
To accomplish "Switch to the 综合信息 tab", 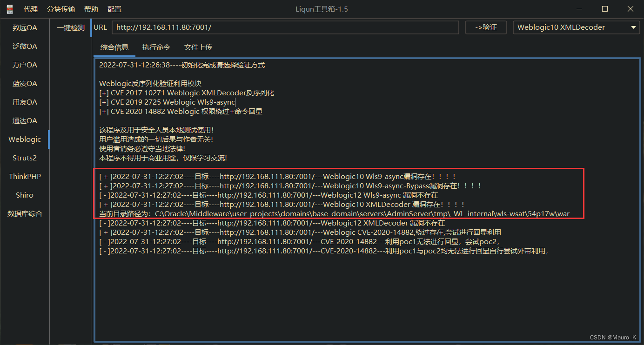I will pyautogui.click(x=114, y=47).
